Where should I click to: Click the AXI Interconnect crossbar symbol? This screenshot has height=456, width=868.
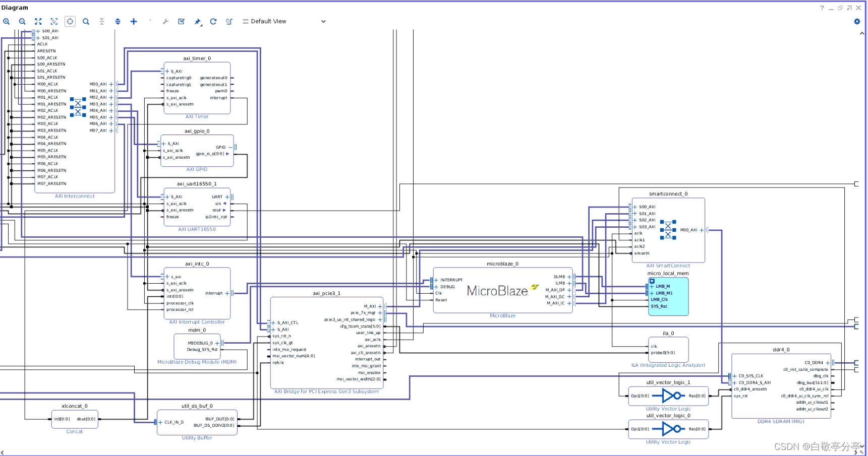pyautogui.click(x=78, y=107)
